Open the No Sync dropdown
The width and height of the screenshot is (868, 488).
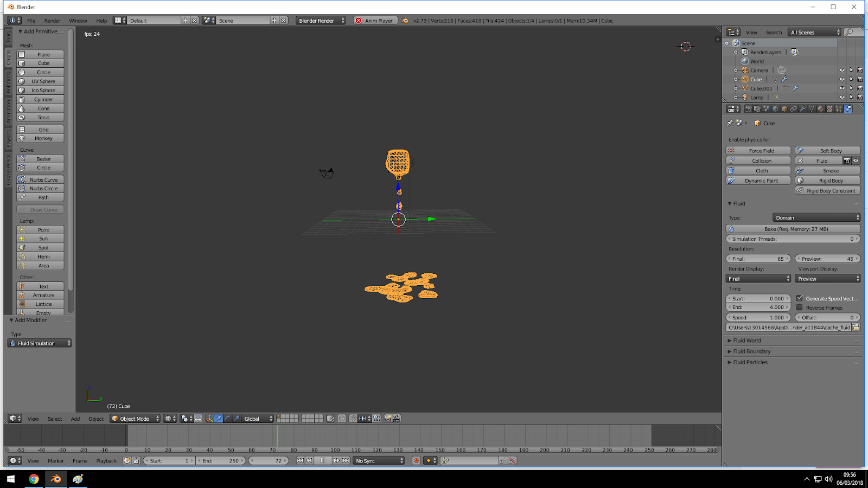(378, 460)
